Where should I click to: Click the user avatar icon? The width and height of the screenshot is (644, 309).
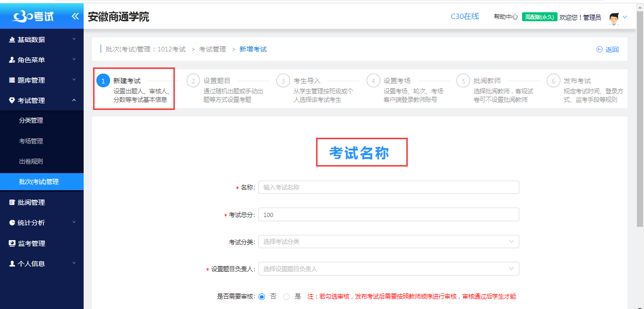pyautogui.click(x=614, y=18)
